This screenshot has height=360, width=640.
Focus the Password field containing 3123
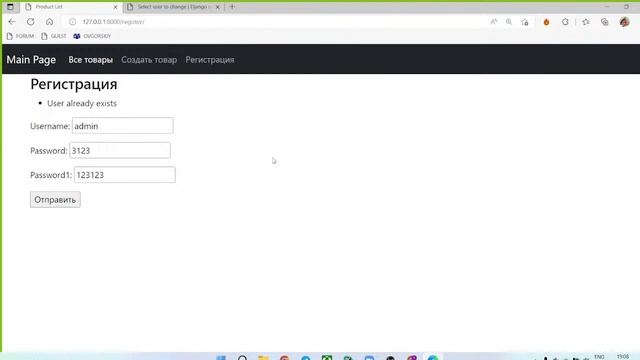[x=120, y=150]
